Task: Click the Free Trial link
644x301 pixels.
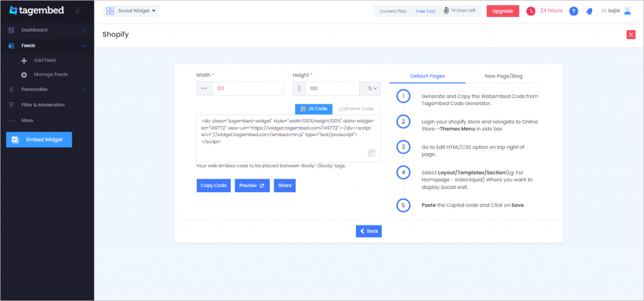Action: (x=425, y=11)
